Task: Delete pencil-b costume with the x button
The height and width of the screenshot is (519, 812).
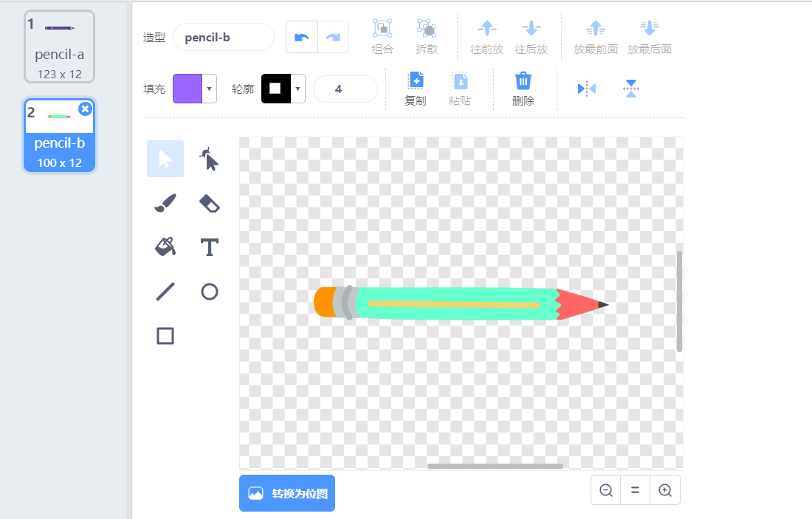Action: click(x=85, y=109)
